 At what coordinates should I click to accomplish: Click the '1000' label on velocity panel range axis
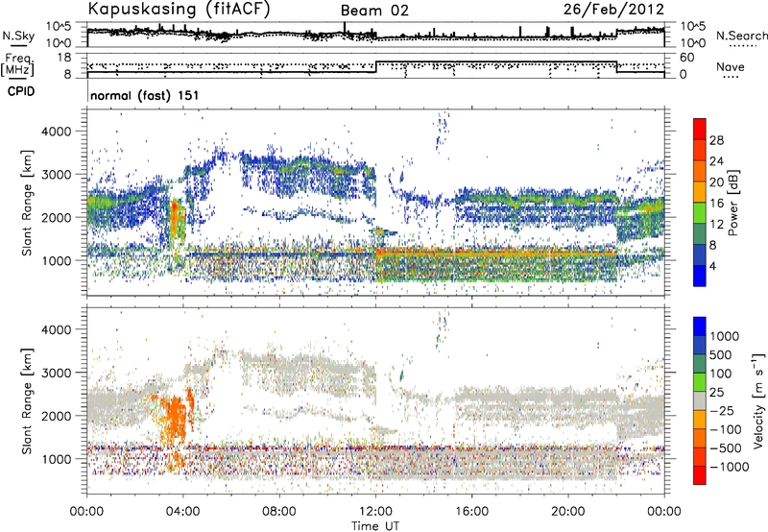[x=57, y=458]
